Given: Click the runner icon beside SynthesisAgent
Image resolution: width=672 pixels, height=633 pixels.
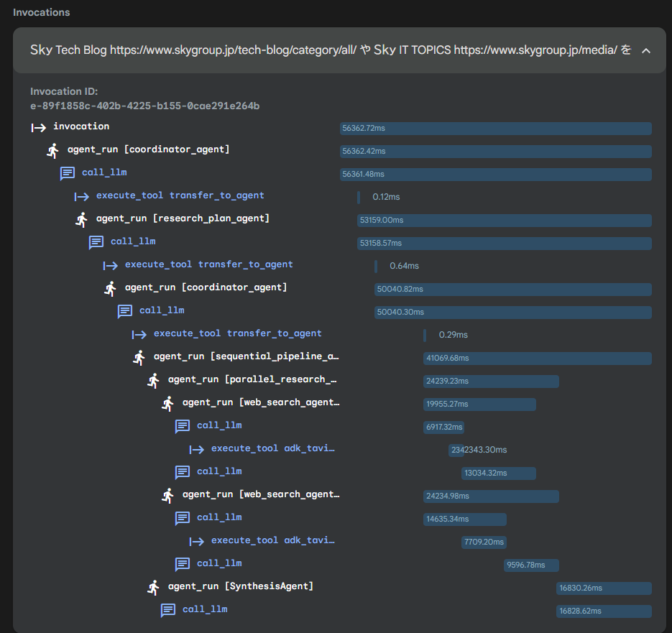Looking at the screenshot, I should (154, 587).
